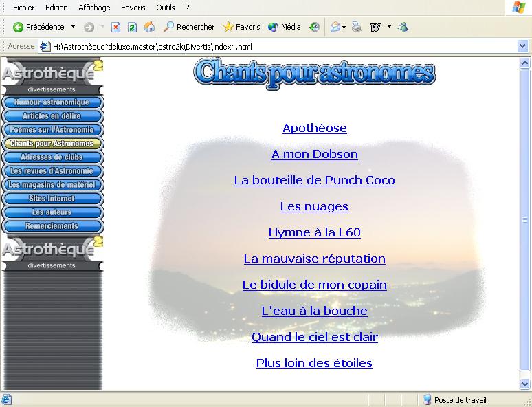Click the scrollbar up arrow
Image resolution: width=532 pixels, height=407 pixels.
[x=524, y=63]
